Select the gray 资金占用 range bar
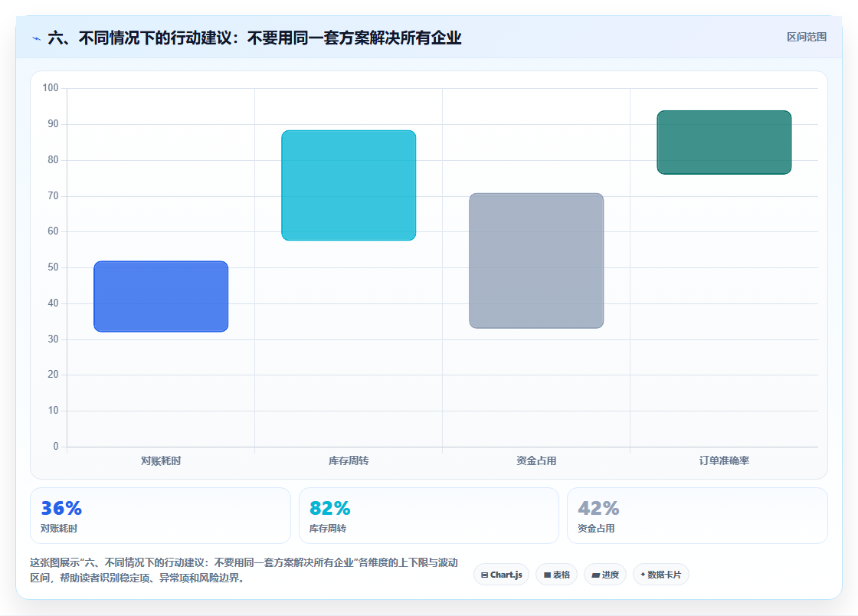The image size is (858, 616). 536,260
